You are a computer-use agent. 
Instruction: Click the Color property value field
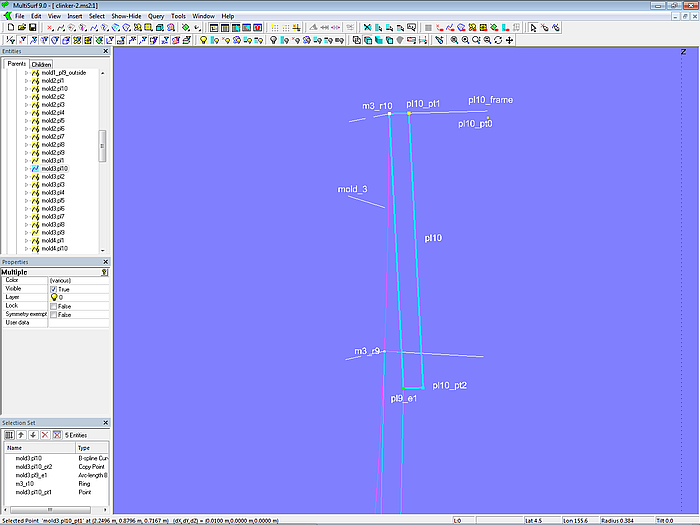coord(78,280)
